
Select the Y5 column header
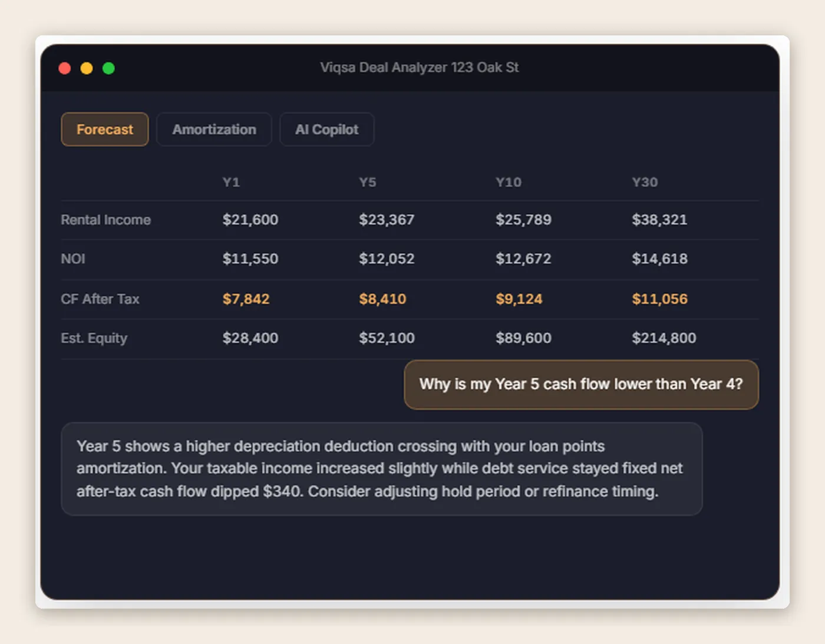point(368,182)
